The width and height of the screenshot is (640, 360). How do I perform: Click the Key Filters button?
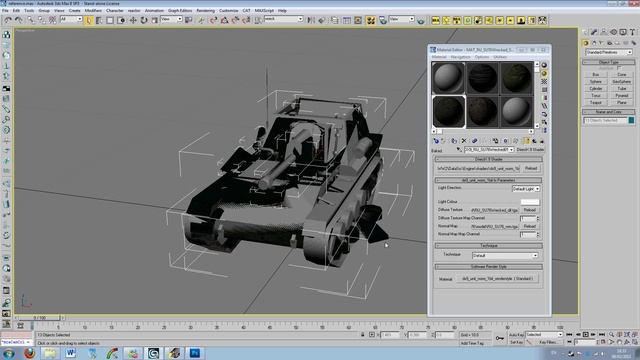[x=548, y=342]
